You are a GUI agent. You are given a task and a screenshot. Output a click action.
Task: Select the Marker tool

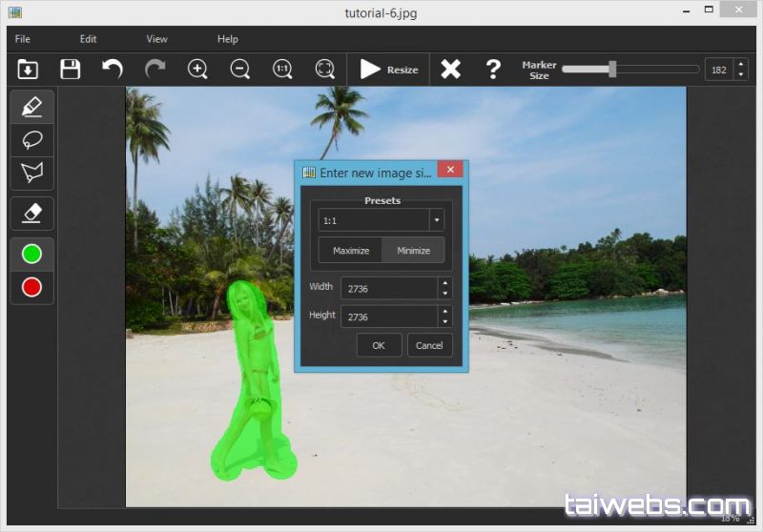pyautogui.click(x=31, y=106)
